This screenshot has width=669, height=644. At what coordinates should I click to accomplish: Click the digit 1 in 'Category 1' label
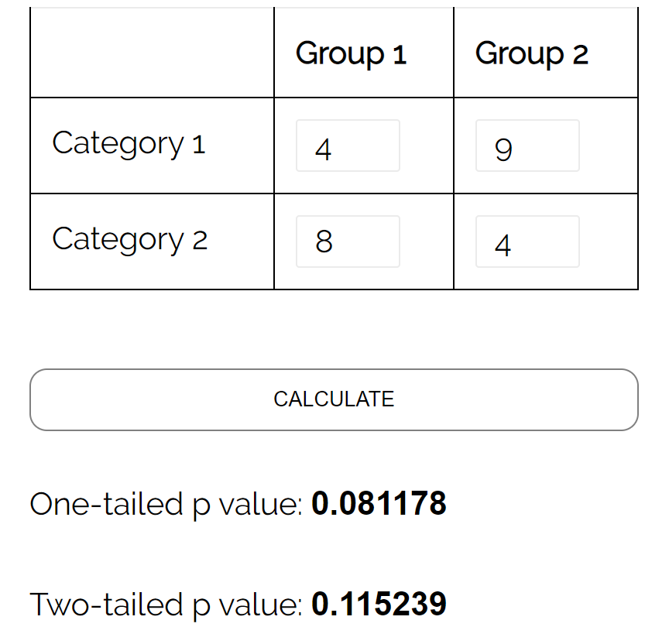point(199,146)
